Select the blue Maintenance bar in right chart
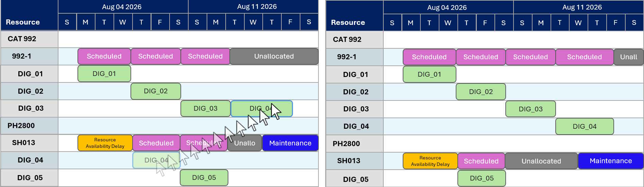 pyautogui.click(x=610, y=161)
